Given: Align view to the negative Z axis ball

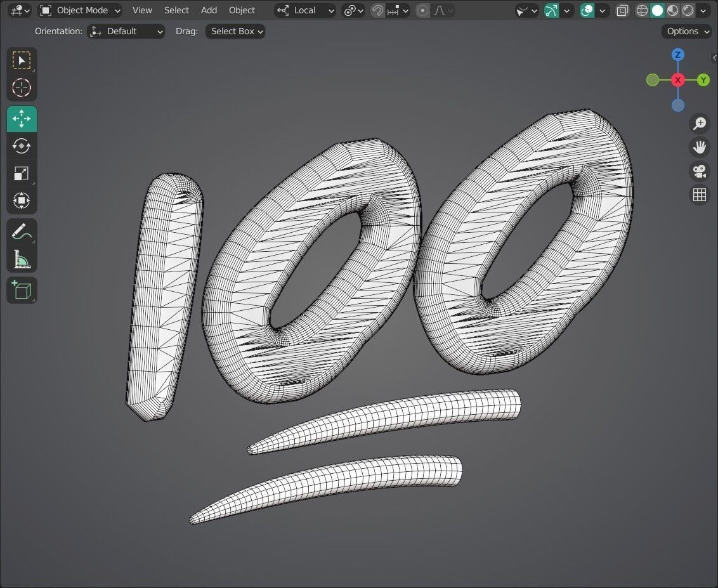Looking at the screenshot, I should 677,105.
